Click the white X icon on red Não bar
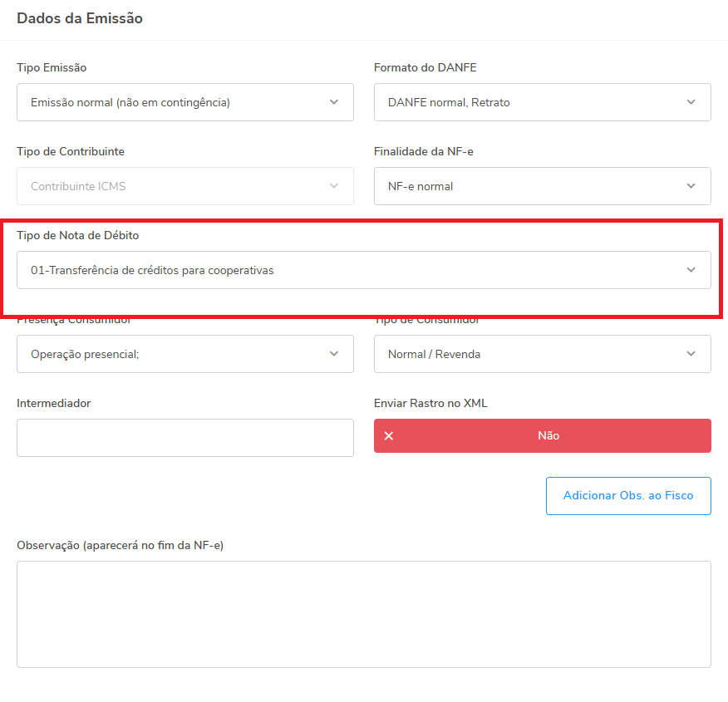728x702 pixels. click(x=389, y=435)
